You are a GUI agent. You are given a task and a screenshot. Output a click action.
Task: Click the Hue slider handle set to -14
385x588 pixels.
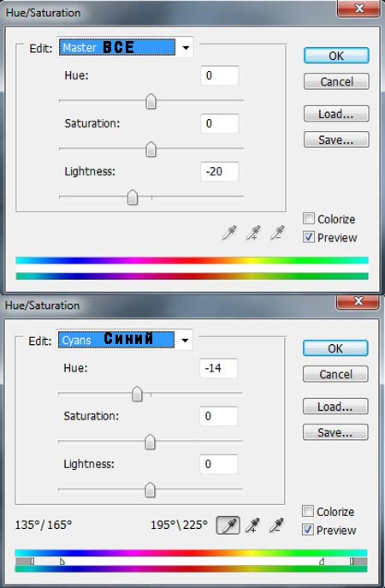(137, 394)
